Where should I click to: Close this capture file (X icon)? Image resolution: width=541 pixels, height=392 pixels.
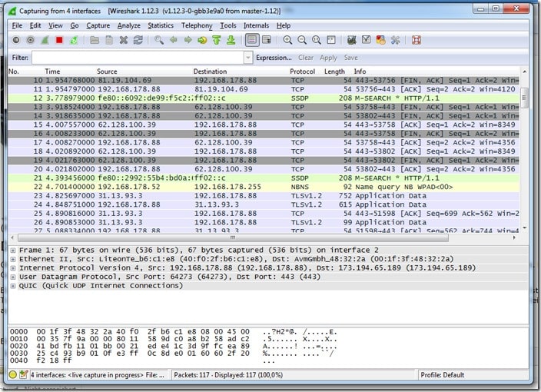124,40
